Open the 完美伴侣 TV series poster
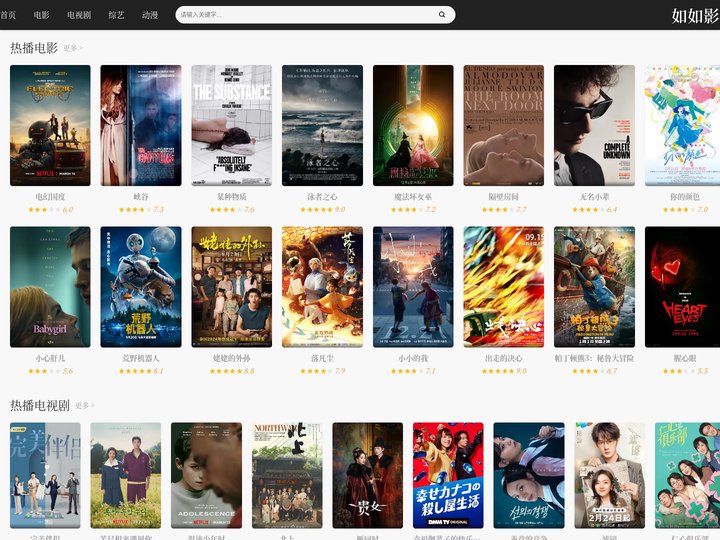 (x=45, y=475)
